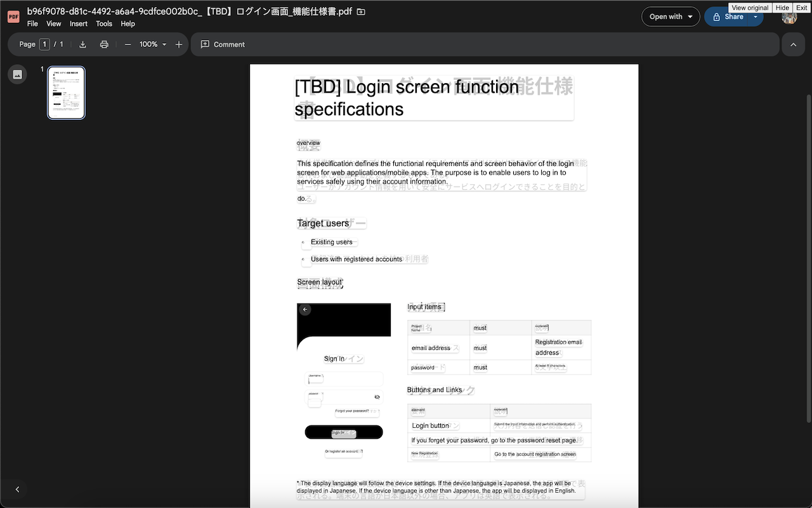Click the red PDF file icon

pos(13,17)
